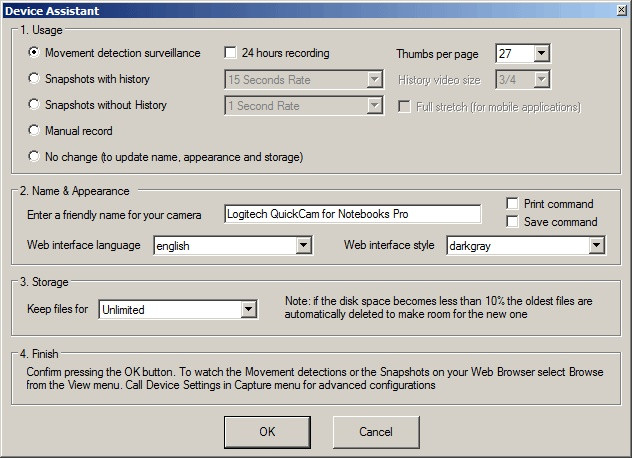632x458 pixels.
Task: Open the 1 Second Rate dropdown
Action: click(375, 106)
